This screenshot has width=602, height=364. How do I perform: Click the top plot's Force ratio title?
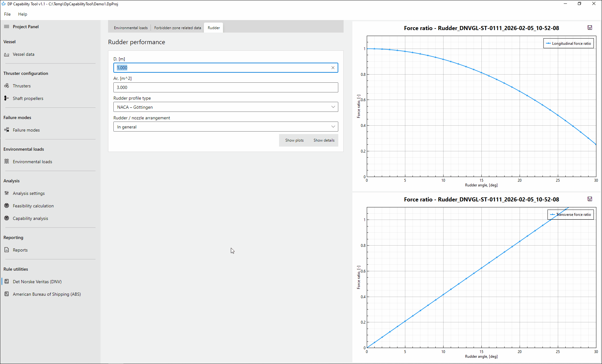[x=481, y=28]
